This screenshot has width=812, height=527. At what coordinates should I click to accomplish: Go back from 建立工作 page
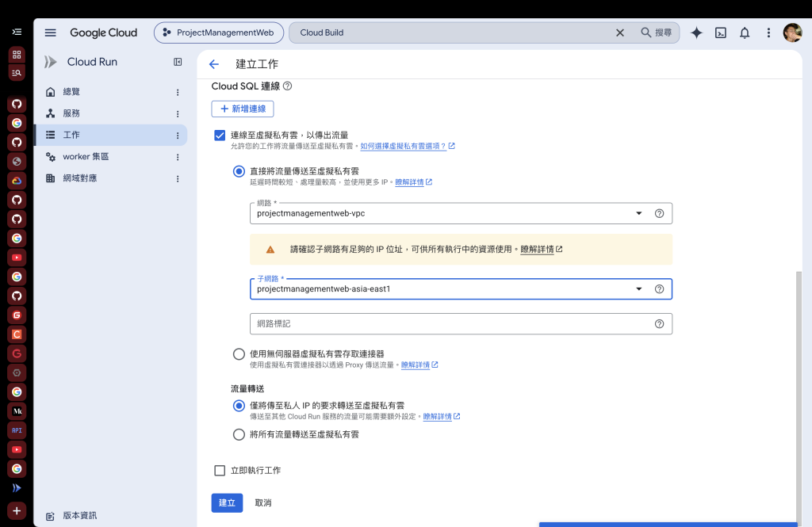214,64
